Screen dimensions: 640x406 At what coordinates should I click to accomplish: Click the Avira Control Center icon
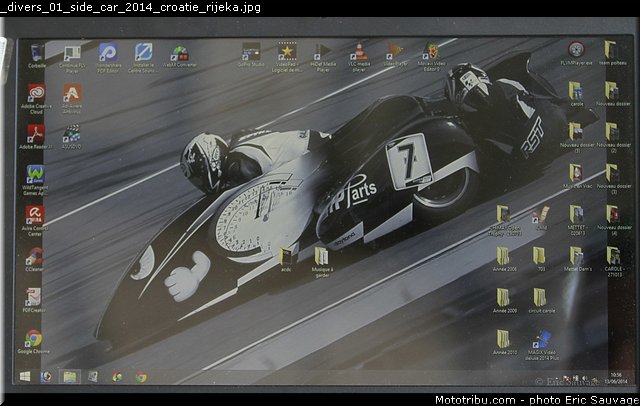pyautogui.click(x=35, y=221)
